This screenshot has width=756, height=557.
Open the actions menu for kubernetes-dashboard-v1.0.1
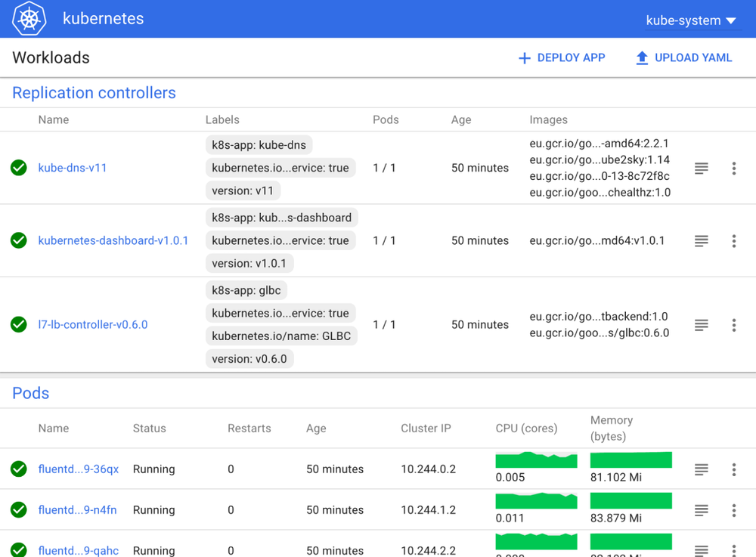[734, 240]
